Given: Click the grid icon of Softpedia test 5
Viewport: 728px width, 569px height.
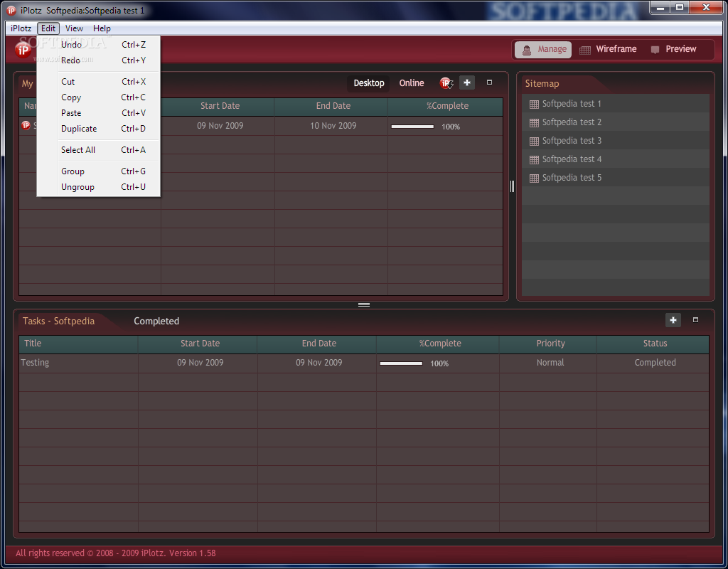Looking at the screenshot, I should coord(534,179).
